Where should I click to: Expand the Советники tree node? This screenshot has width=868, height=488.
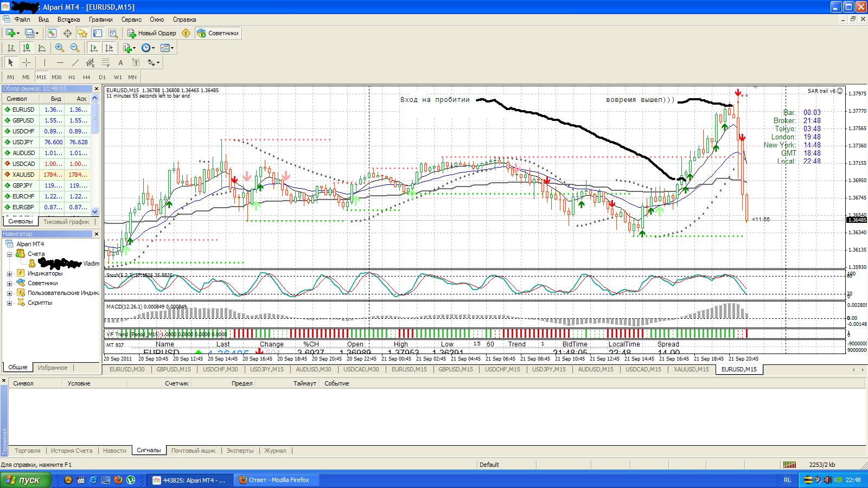(9, 283)
